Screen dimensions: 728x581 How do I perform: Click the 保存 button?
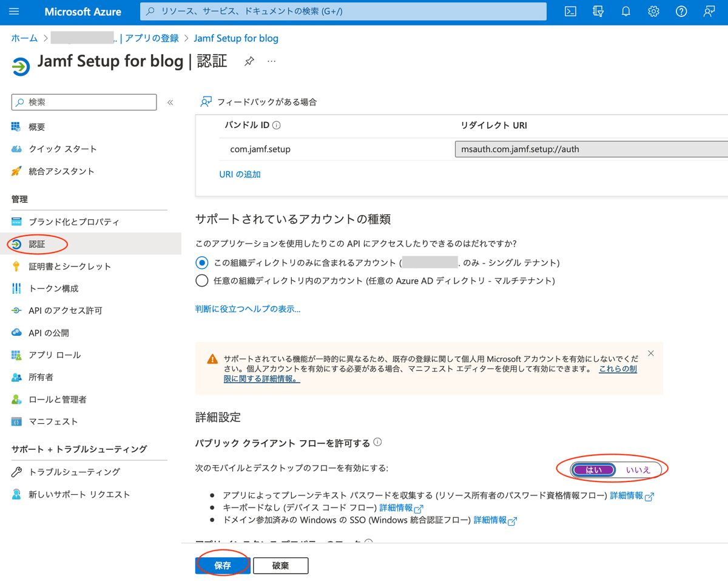coord(223,565)
